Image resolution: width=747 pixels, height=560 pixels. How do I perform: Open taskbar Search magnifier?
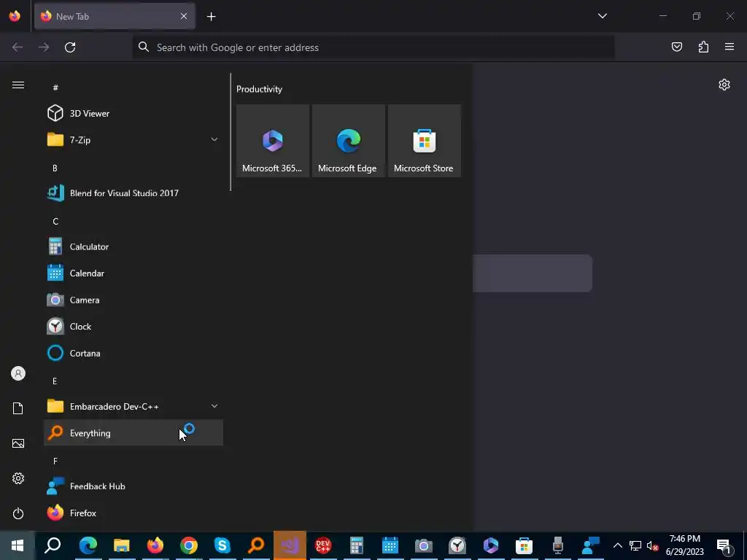click(x=53, y=545)
